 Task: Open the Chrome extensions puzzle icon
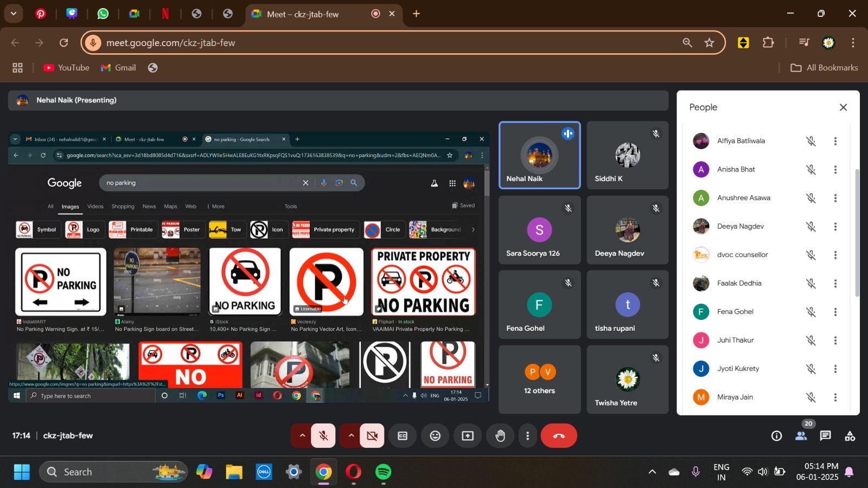coord(768,43)
